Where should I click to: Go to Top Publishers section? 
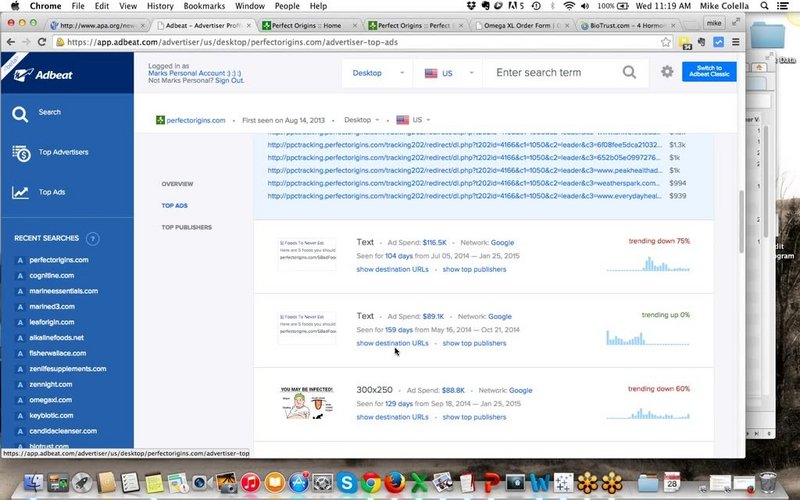pyautogui.click(x=186, y=228)
